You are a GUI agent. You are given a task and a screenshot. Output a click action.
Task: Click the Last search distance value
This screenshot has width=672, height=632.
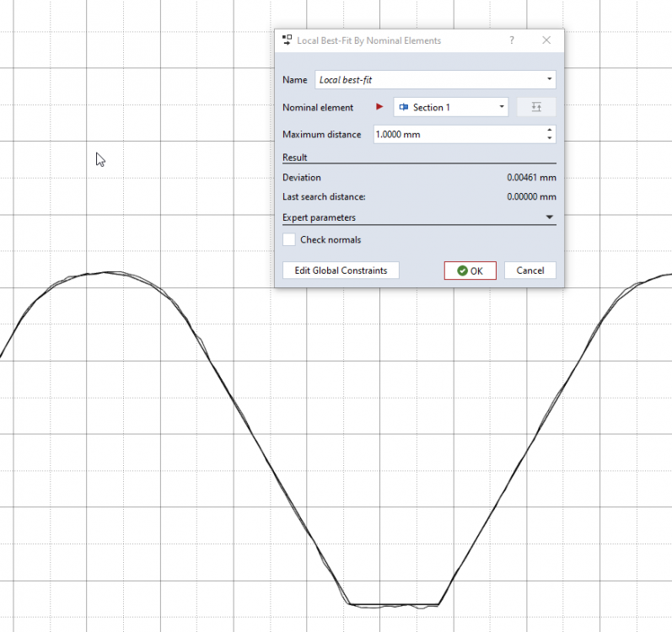[x=531, y=196]
